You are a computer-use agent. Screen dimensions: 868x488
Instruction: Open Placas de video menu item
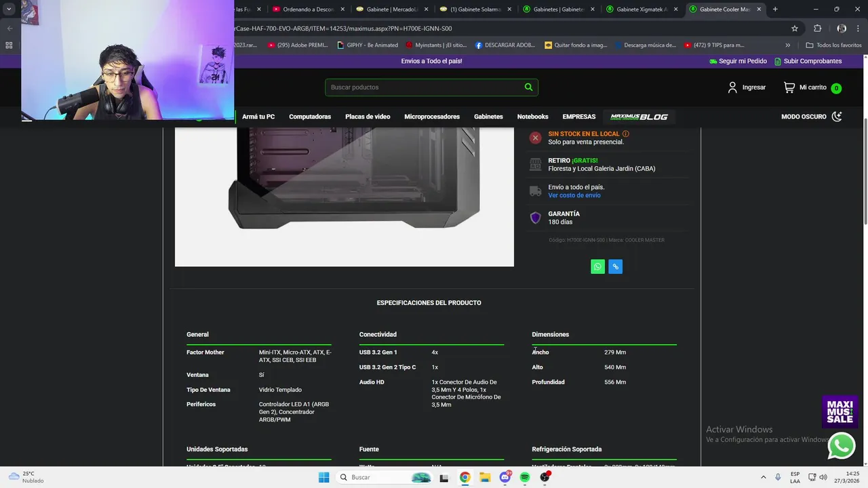(368, 117)
